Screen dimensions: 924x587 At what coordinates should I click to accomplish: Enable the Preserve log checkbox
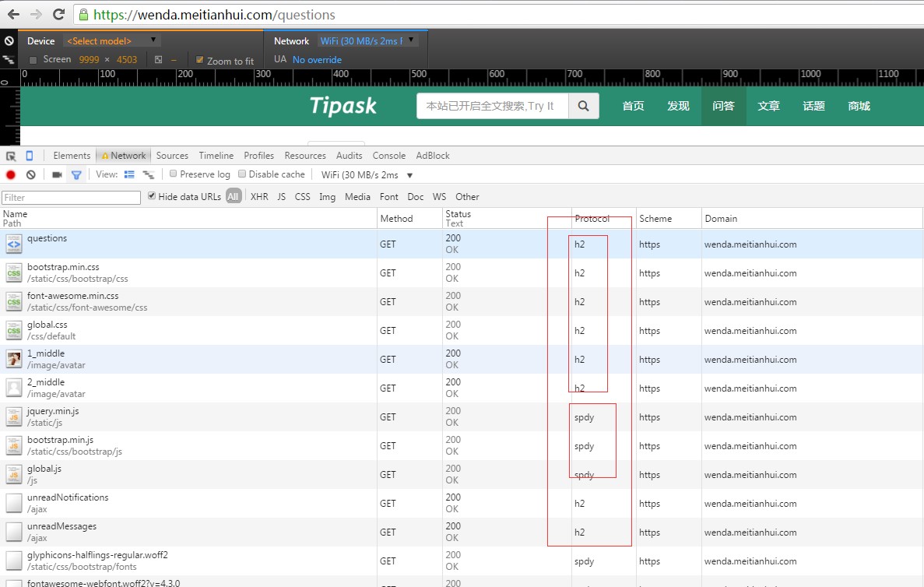coord(174,174)
